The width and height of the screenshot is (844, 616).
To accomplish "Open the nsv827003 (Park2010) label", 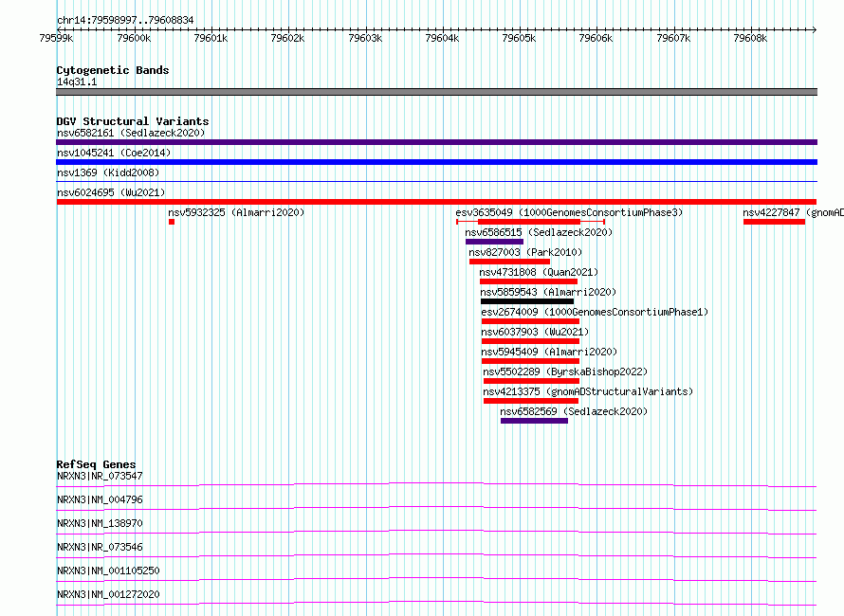I will point(525,252).
